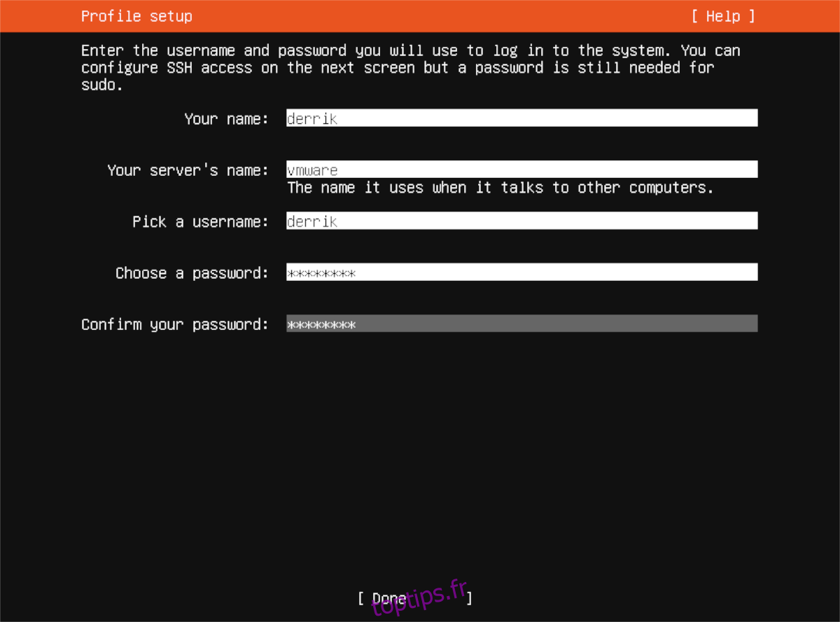Image resolution: width=840 pixels, height=622 pixels.
Task: Select the highlighted "Confirm your password" field
Action: point(521,324)
